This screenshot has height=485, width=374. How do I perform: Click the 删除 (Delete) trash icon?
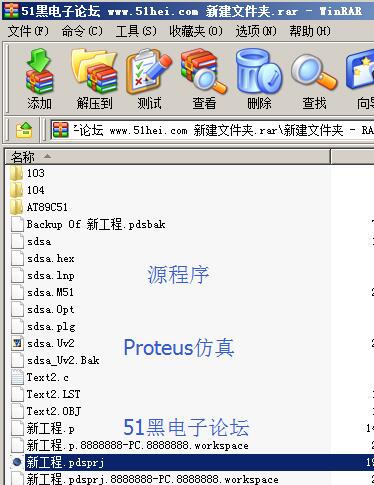[259, 79]
